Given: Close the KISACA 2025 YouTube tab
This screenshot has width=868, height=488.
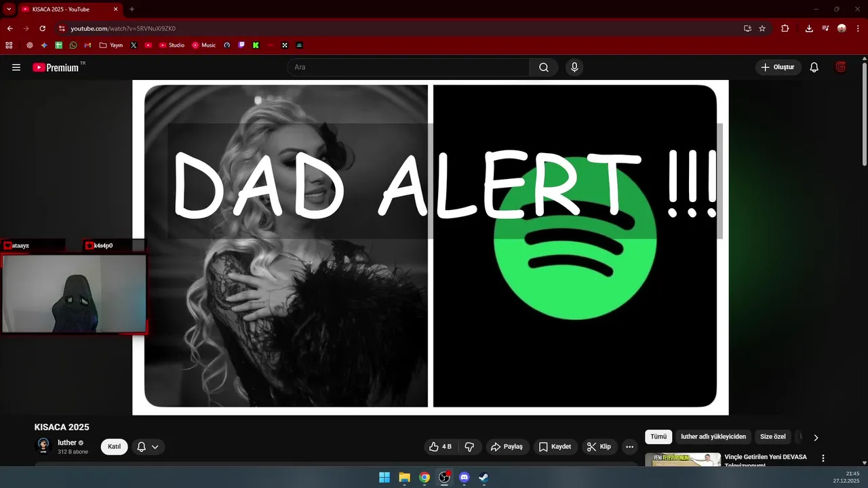Looking at the screenshot, I should (x=115, y=9).
